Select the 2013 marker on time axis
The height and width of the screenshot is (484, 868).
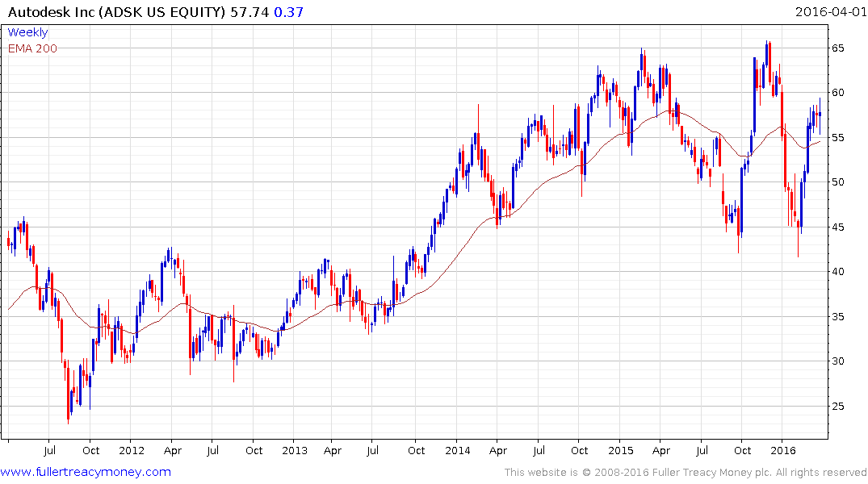[295, 450]
